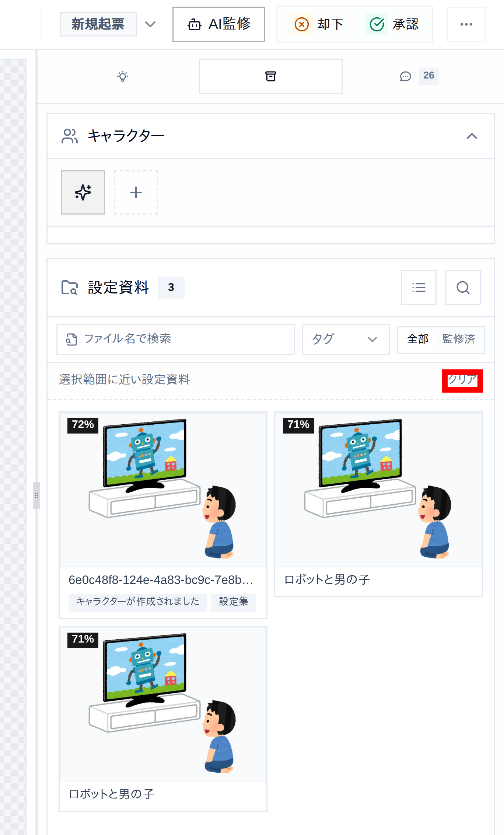Collapse the キャラクター section
504x835 pixels.
click(x=472, y=136)
